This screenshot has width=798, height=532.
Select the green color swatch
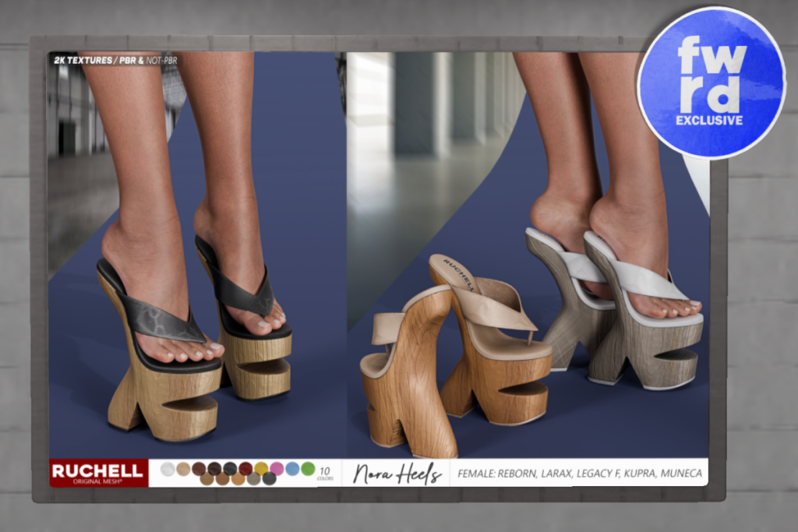[308, 468]
